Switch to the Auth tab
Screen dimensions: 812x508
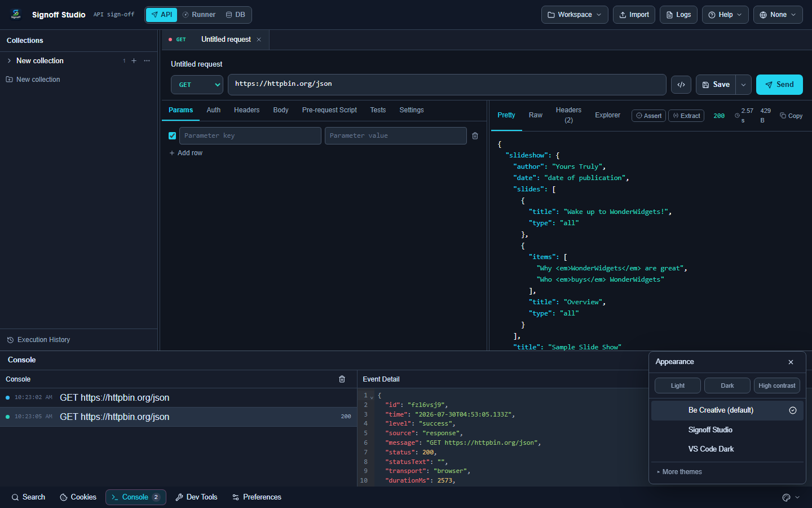[x=214, y=110]
